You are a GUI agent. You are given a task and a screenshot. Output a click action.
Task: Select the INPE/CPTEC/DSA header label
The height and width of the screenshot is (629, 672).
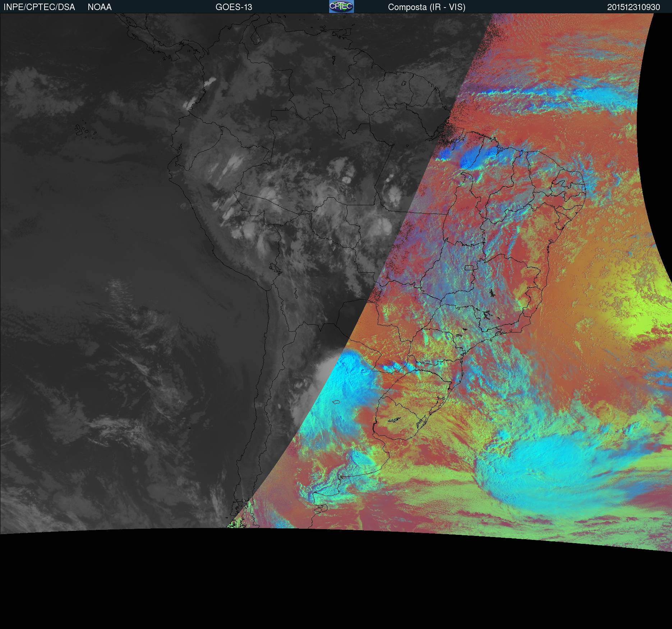click(x=39, y=7)
